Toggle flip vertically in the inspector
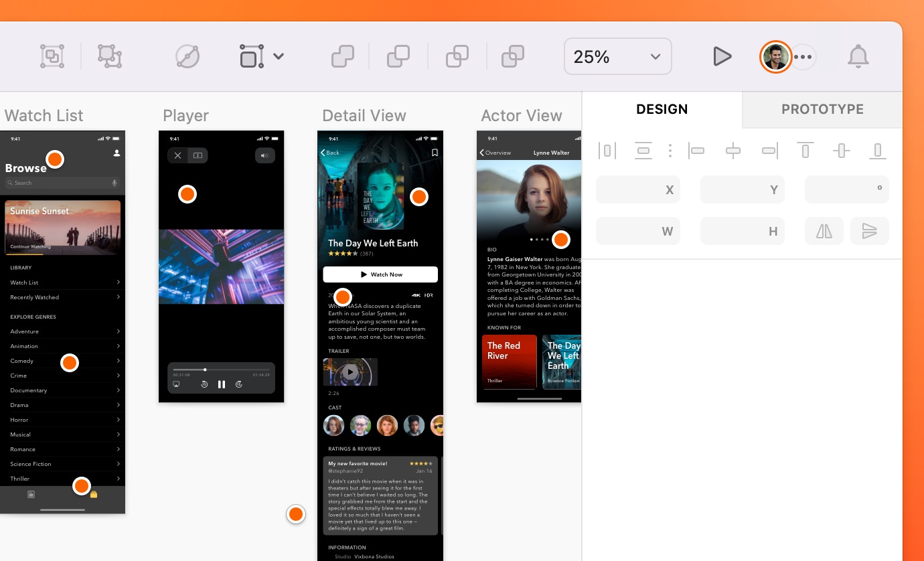This screenshot has height=561, width=924. click(x=869, y=231)
